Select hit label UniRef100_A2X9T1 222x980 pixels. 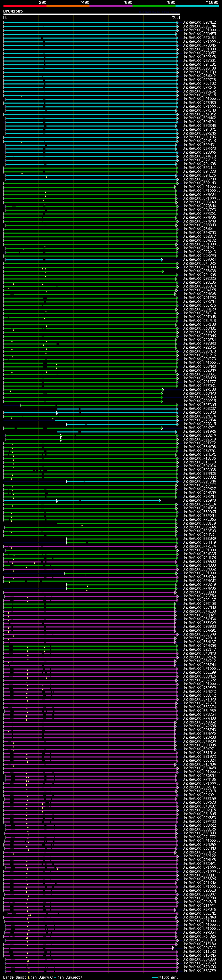199,428
